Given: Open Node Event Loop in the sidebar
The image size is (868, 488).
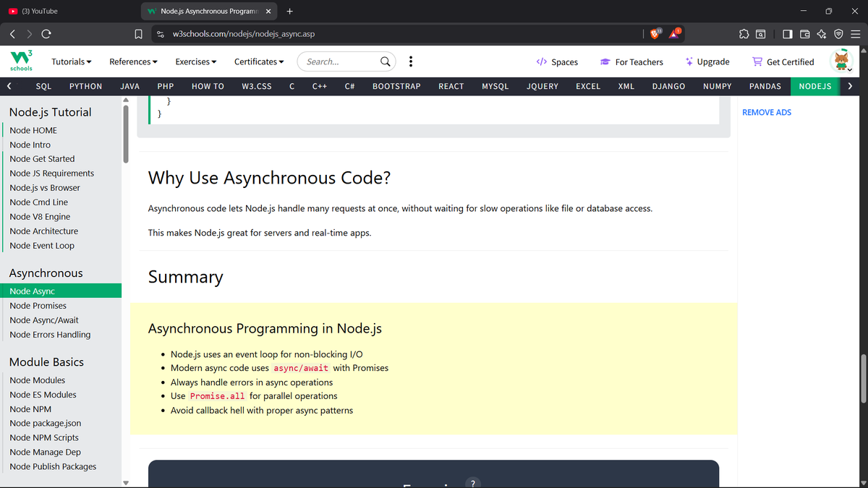Looking at the screenshot, I should 42,246.
